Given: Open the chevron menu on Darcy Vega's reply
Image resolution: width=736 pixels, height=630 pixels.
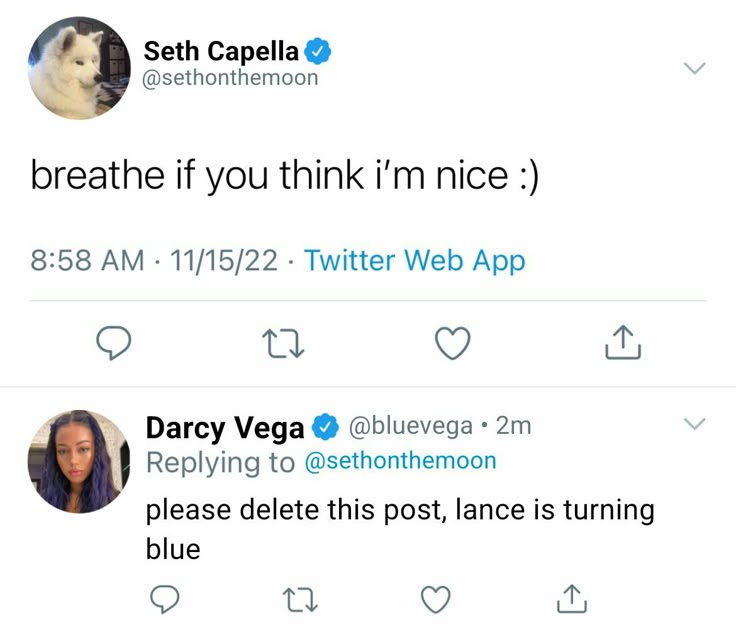Looking at the screenshot, I should point(693,424).
